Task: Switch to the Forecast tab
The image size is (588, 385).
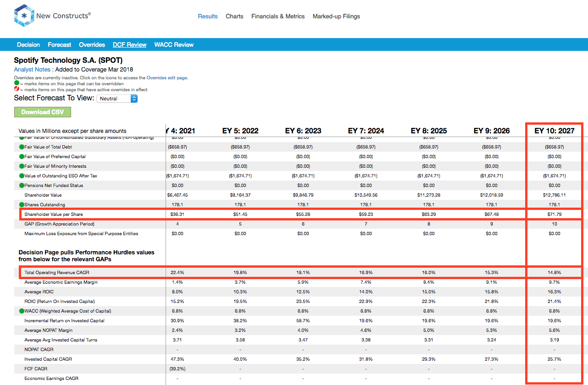Action: point(60,44)
